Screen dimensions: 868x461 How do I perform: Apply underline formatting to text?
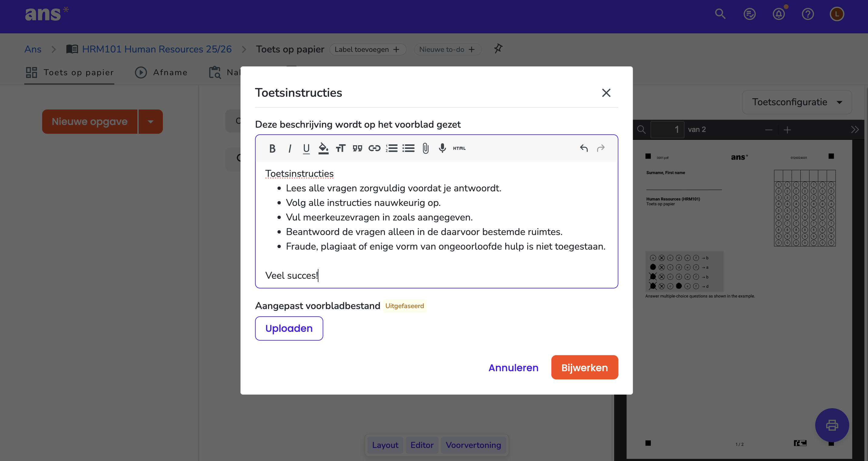click(306, 148)
